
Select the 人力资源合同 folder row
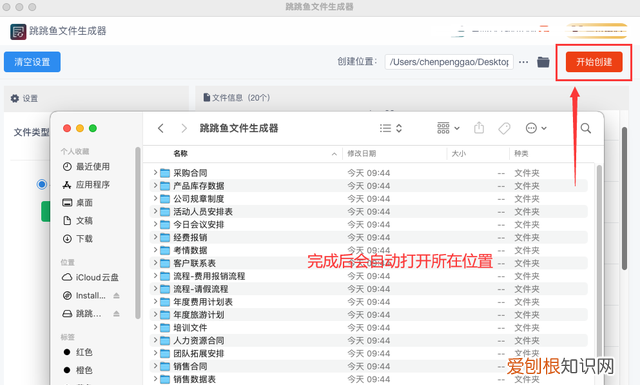(369, 340)
